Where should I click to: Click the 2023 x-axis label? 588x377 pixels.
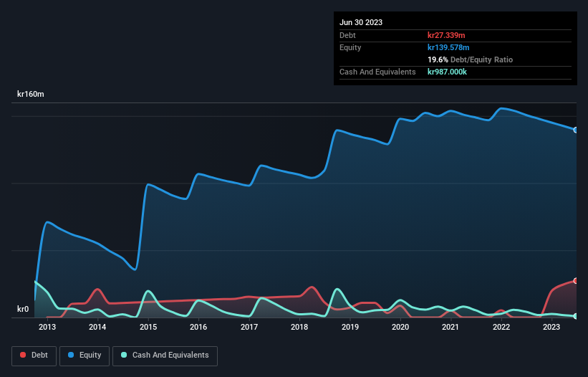551,327
